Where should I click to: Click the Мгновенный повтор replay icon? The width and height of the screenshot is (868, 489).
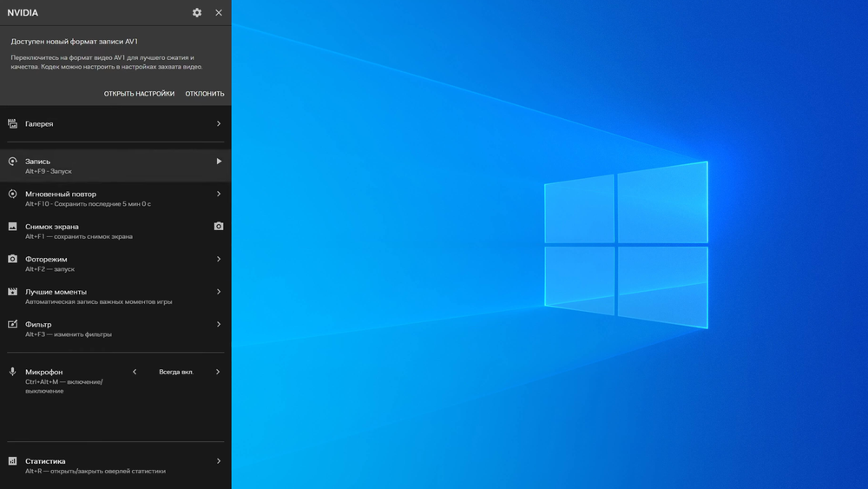(12, 194)
